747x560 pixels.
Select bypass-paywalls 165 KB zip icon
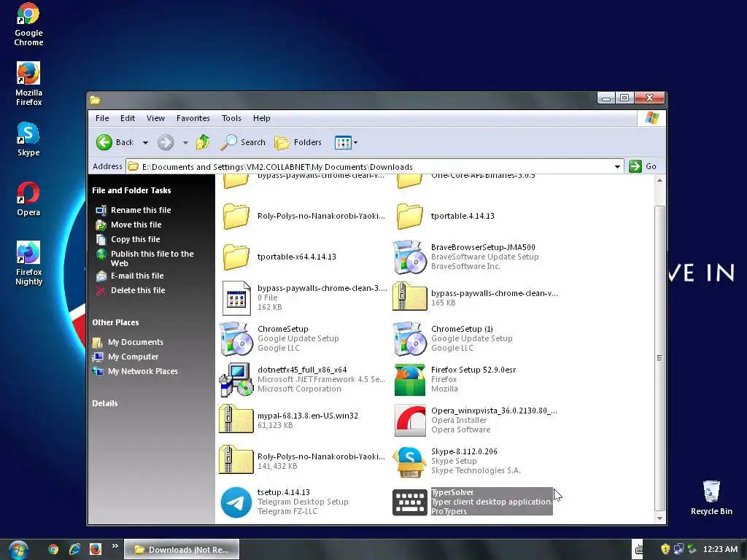coord(409,297)
